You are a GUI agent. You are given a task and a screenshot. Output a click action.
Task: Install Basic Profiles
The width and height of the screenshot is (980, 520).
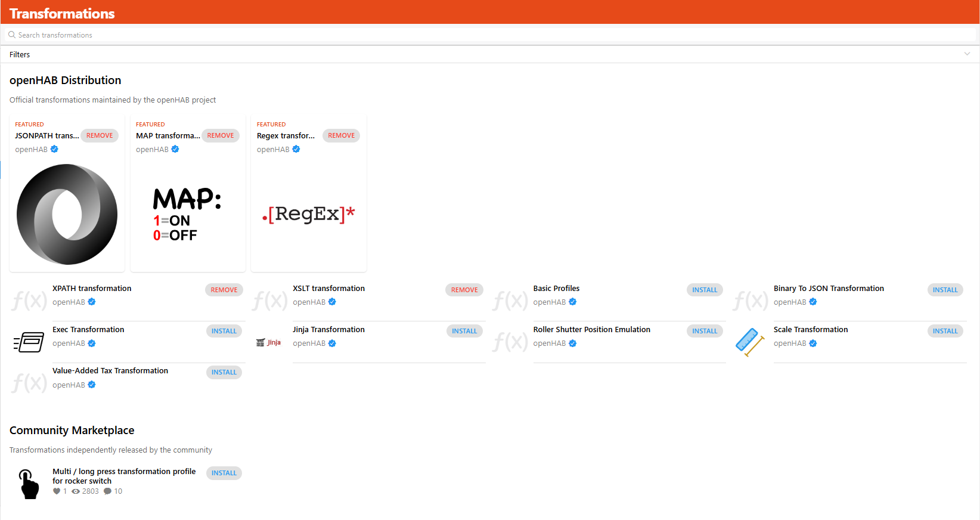point(705,290)
